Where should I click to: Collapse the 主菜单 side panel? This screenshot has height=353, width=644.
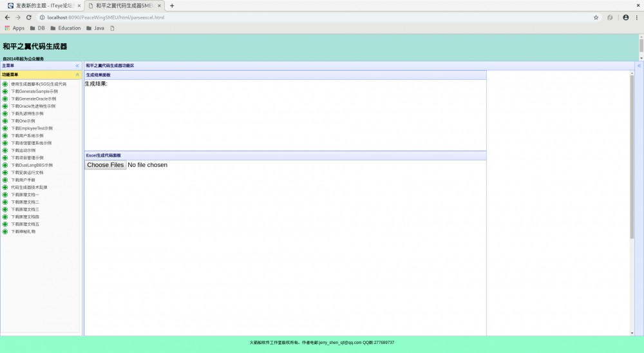(x=77, y=66)
